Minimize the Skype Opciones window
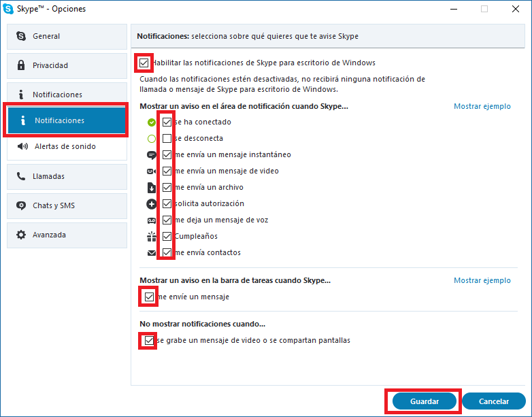 tap(454, 9)
